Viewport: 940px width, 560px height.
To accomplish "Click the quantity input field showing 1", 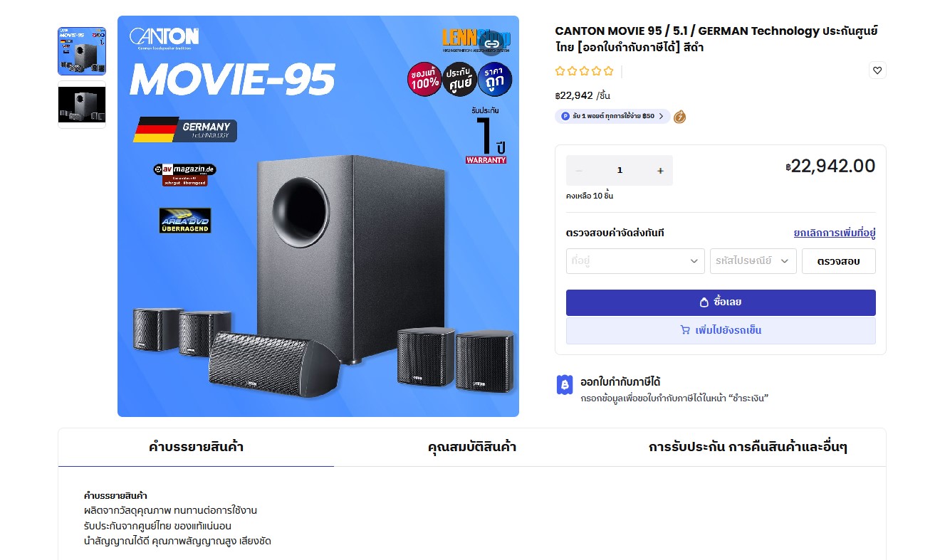I will [x=620, y=171].
